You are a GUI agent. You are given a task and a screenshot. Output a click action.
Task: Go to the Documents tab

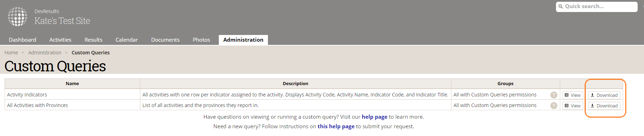click(165, 40)
